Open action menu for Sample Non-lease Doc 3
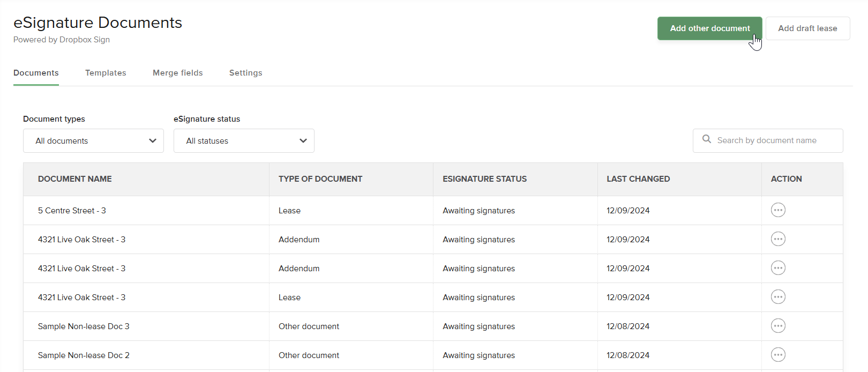This screenshot has width=868, height=372. pyautogui.click(x=778, y=326)
